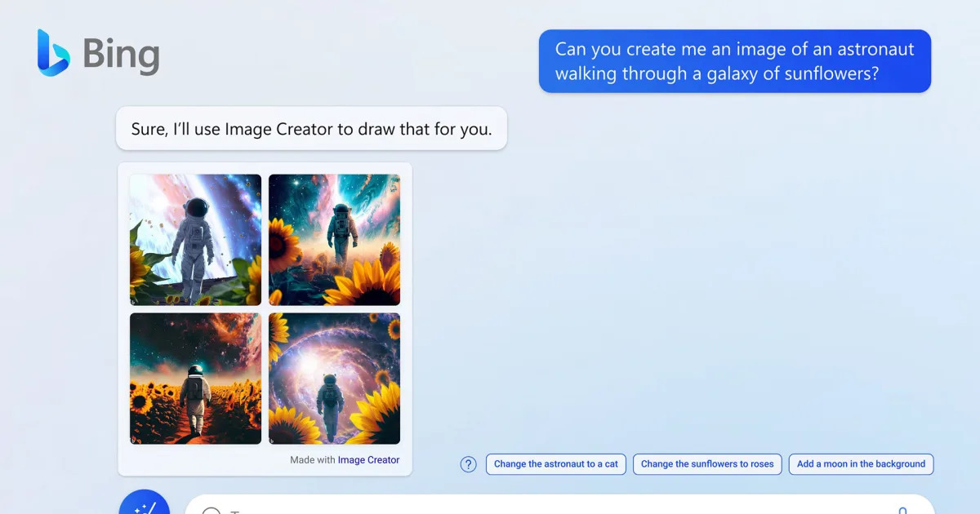Click the Bing logo
Image resolution: width=980 pixels, height=514 pixels.
pos(98,53)
